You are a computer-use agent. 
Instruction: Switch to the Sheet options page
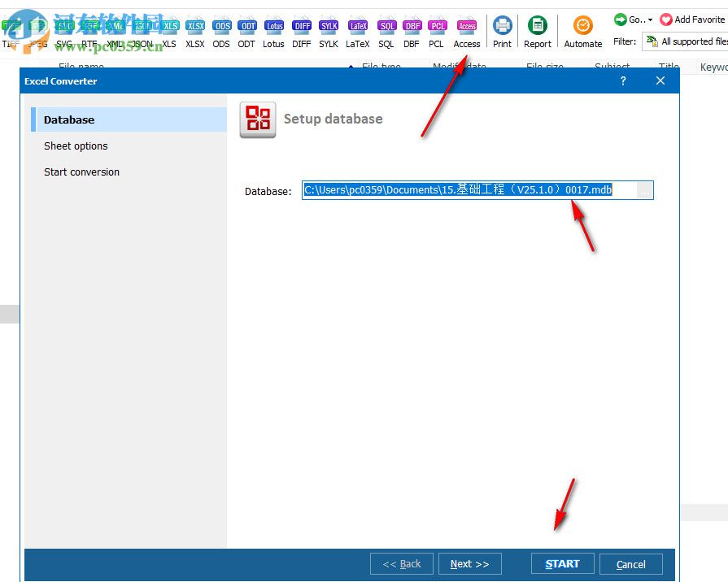tap(76, 145)
